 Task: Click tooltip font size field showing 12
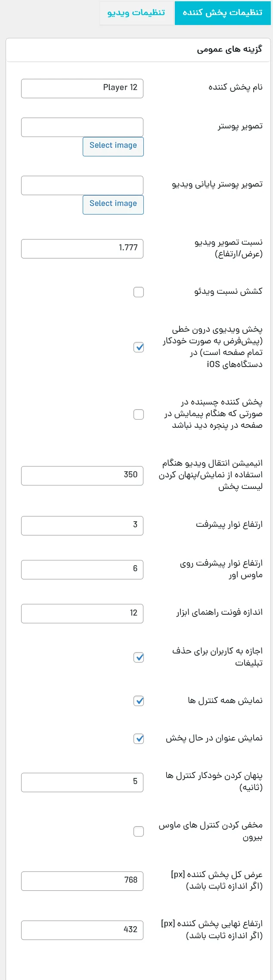click(x=82, y=613)
